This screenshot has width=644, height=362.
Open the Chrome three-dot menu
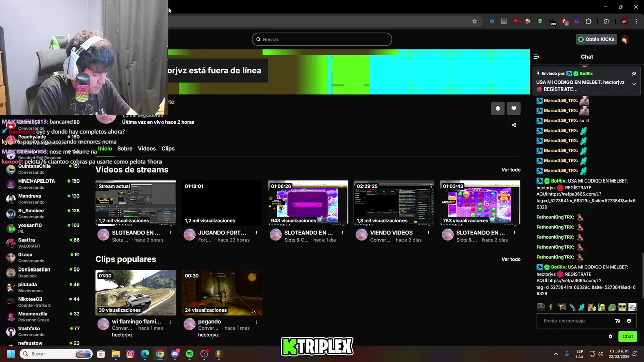point(637,21)
